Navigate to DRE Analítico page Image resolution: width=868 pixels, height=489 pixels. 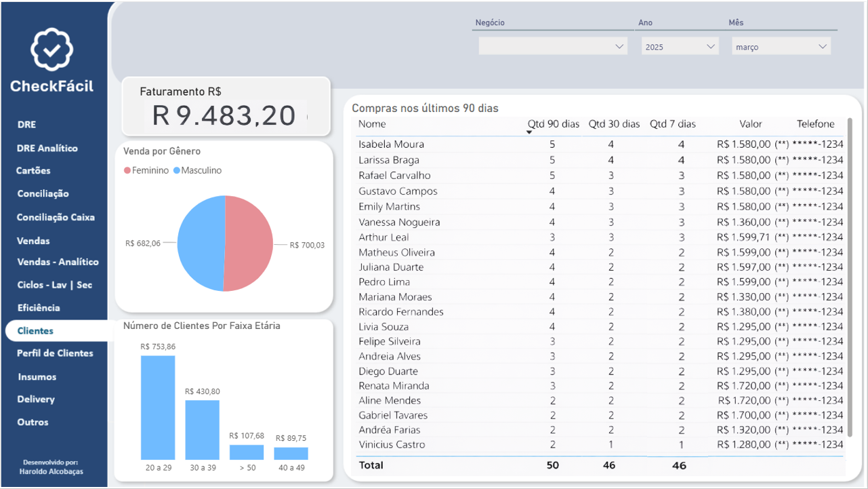coord(47,149)
